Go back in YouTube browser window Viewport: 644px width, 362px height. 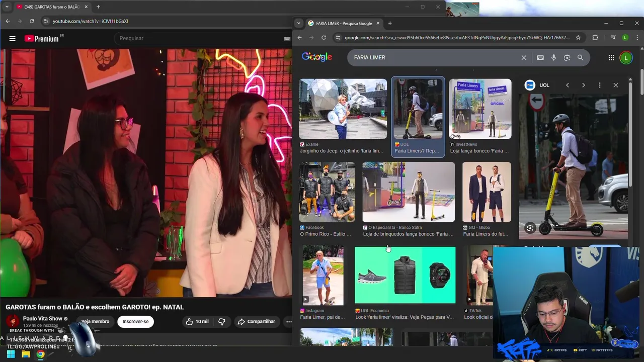pos(8,21)
